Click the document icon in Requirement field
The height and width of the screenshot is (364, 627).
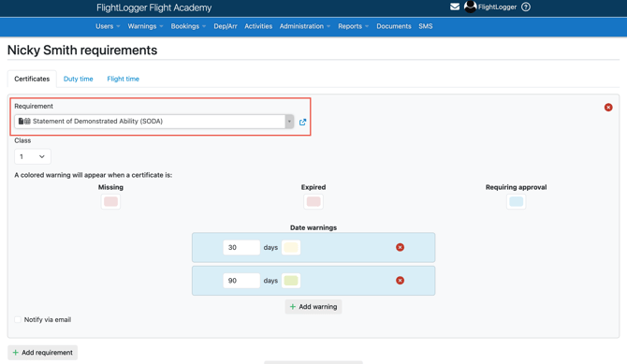click(22, 122)
